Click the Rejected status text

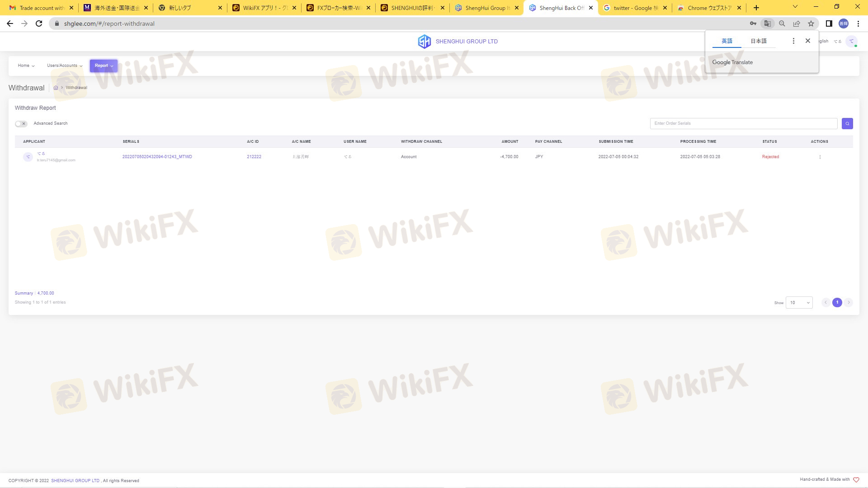[770, 157]
